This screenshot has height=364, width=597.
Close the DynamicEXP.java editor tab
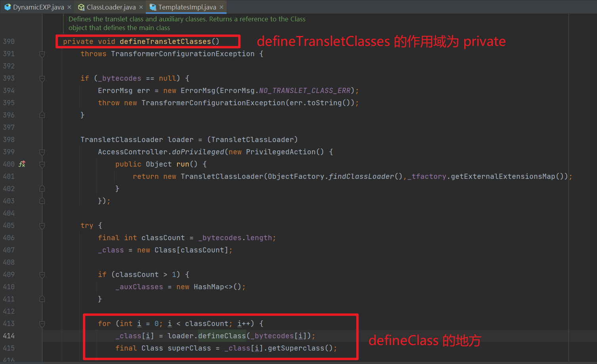click(x=69, y=7)
